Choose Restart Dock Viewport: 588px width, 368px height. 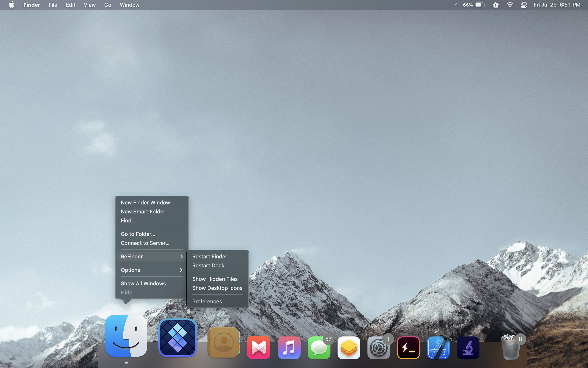(x=217, y=266)
